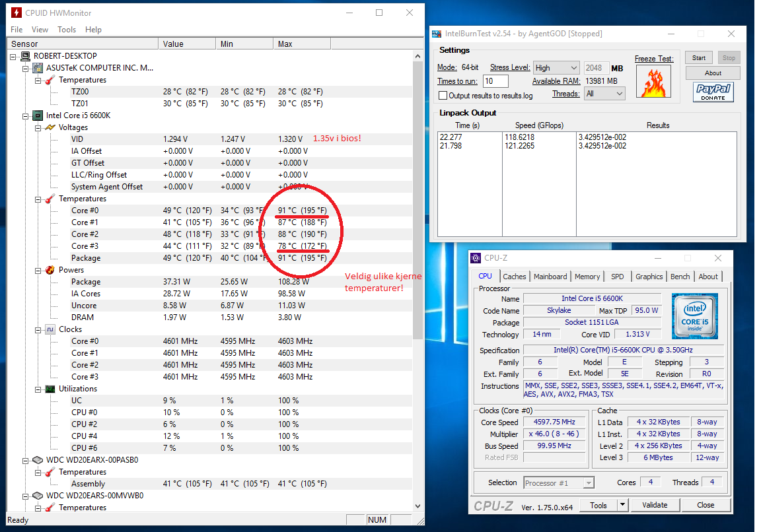Click the HWMonitor scrollbar up arrow
Image resolution: width=761 pixels, height=532 pixels.
pos(417,56)
